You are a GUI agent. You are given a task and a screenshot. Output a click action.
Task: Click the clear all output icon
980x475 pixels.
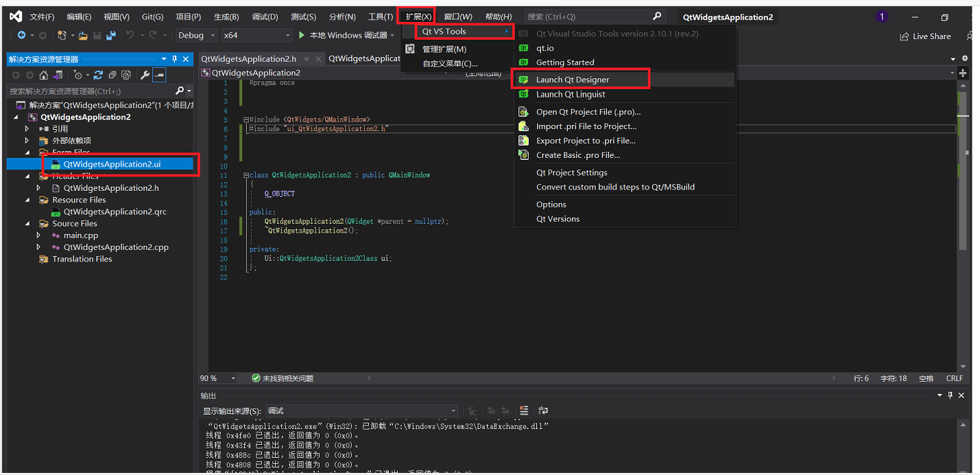[x=524, y=410]
